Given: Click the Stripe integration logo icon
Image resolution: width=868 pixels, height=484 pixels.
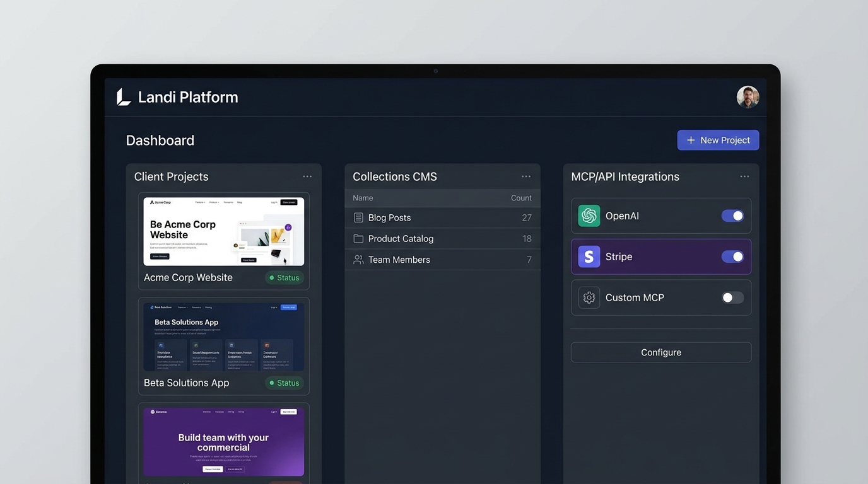Looking at the screenshot, I should point(589,256).
